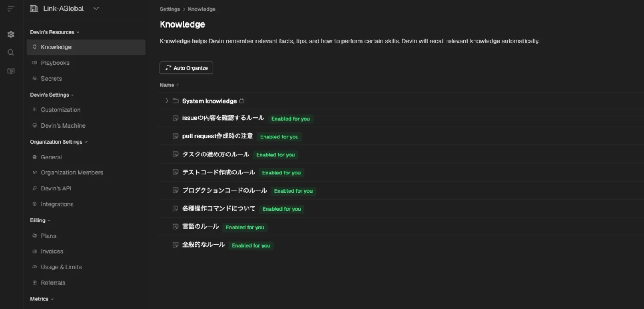Viewport: 644px width, 309px height.
Task: Go to Integrations settings page
Action: pos(57,204)
